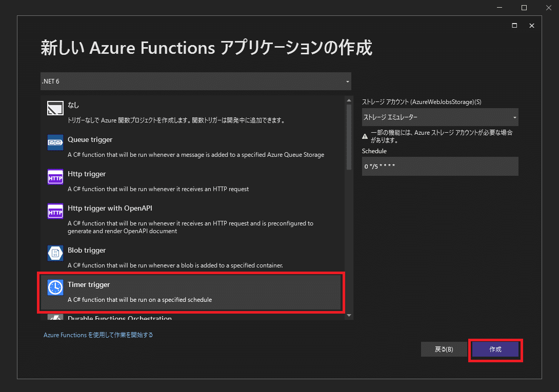The width and height of the screenshot is (559, 392).
Task: Minimize the outer window
Action: pos(500,8)
